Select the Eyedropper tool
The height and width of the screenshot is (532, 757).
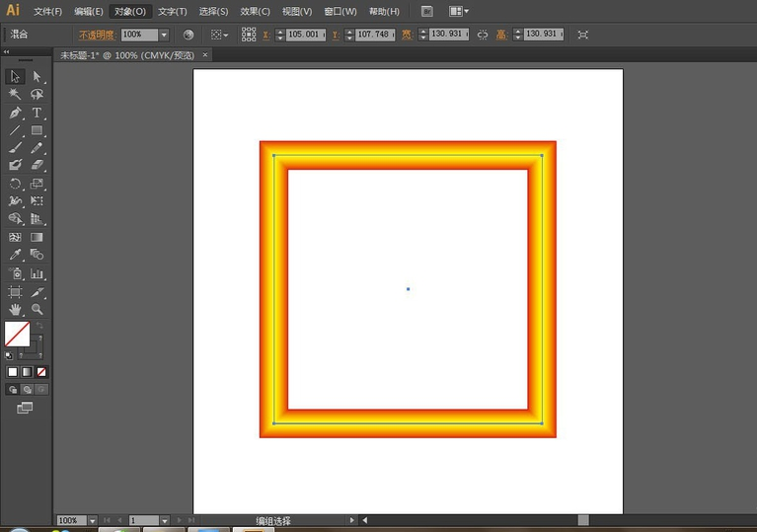coord(15,255)
